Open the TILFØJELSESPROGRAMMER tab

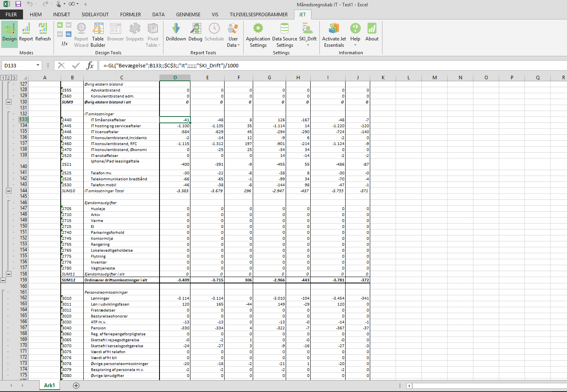pos(259,14)
